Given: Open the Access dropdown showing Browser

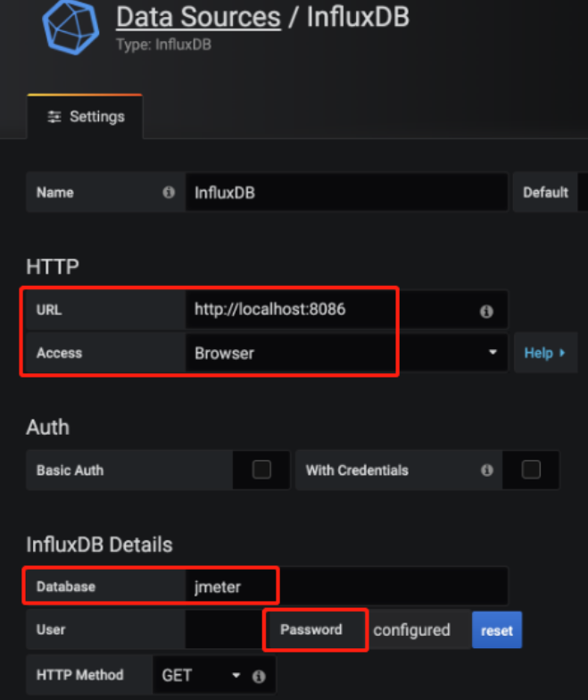Looking at the screenshot, I should (346, 354).
